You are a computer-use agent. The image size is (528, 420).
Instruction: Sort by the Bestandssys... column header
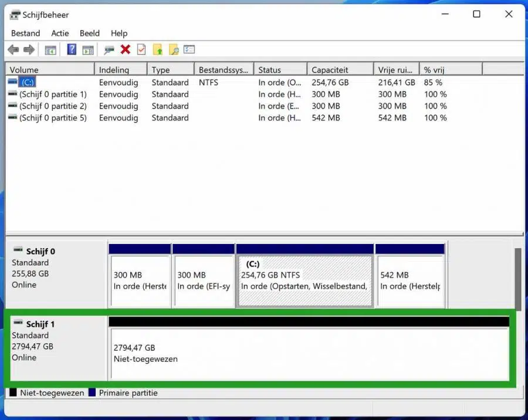tap(224, 70)
